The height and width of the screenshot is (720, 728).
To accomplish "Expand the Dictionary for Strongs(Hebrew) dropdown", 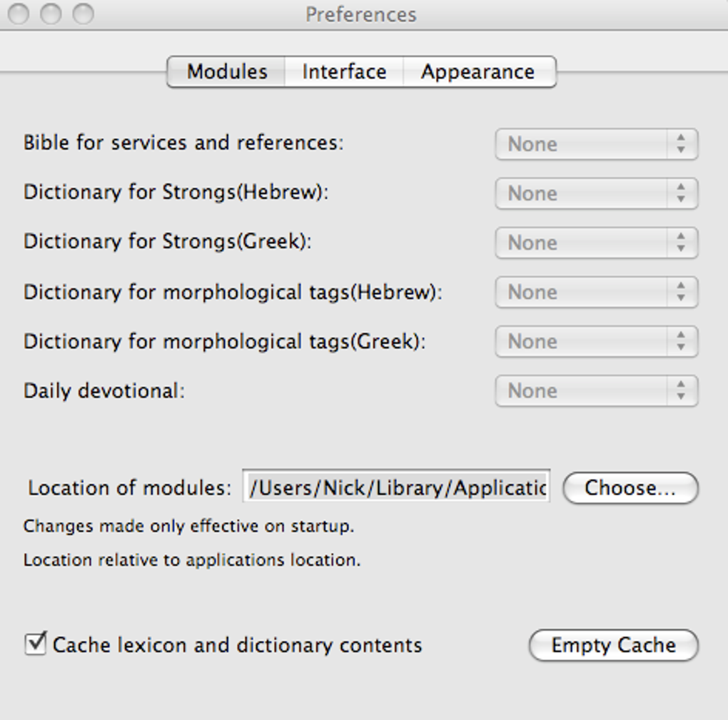I will tap(596, 193).
